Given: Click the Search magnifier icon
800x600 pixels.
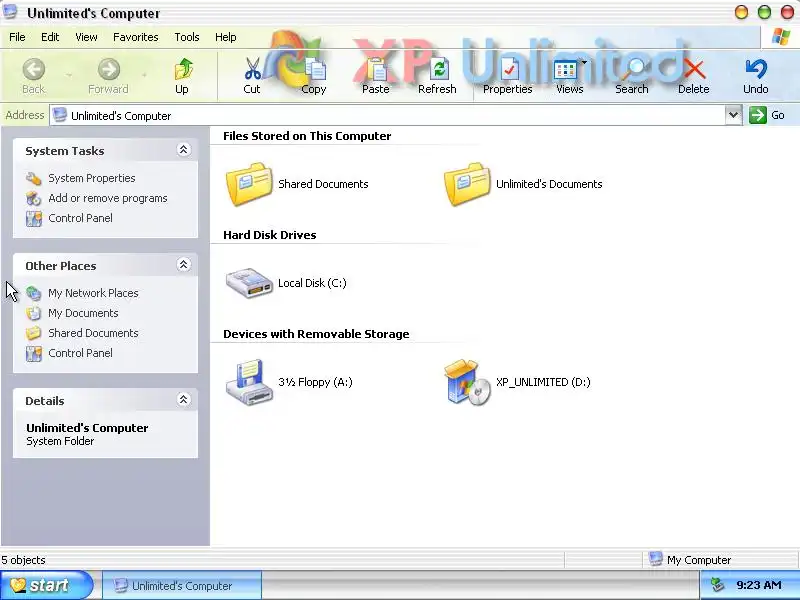Looking at the screenshot, I should click(633, 69).
